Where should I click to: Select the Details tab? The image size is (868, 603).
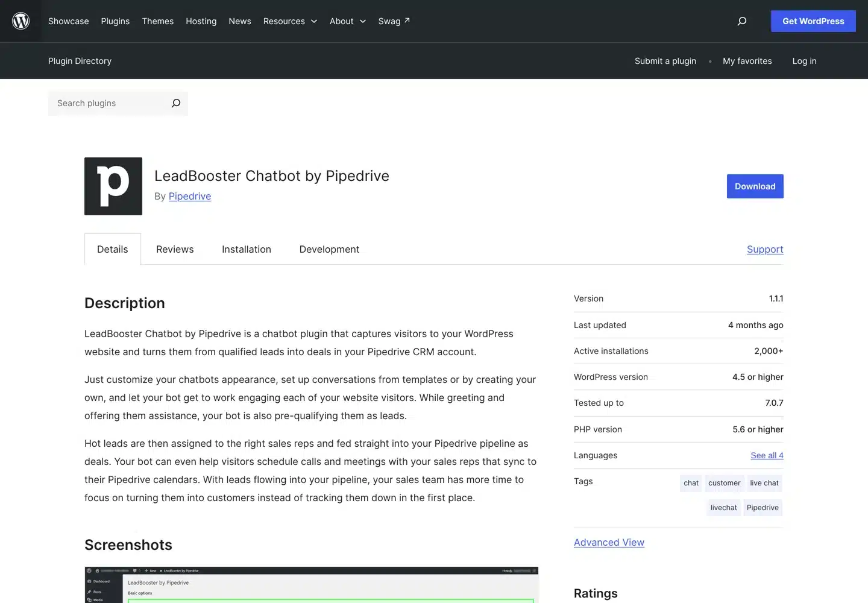click(x=113, y=249)
